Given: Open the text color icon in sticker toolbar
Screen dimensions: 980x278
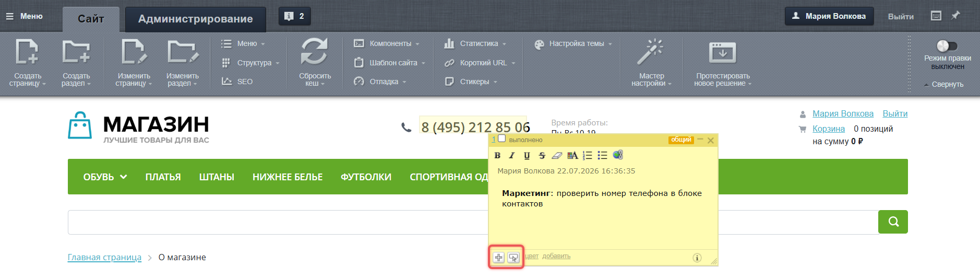Looking at the screenshot, I should 572,155.
